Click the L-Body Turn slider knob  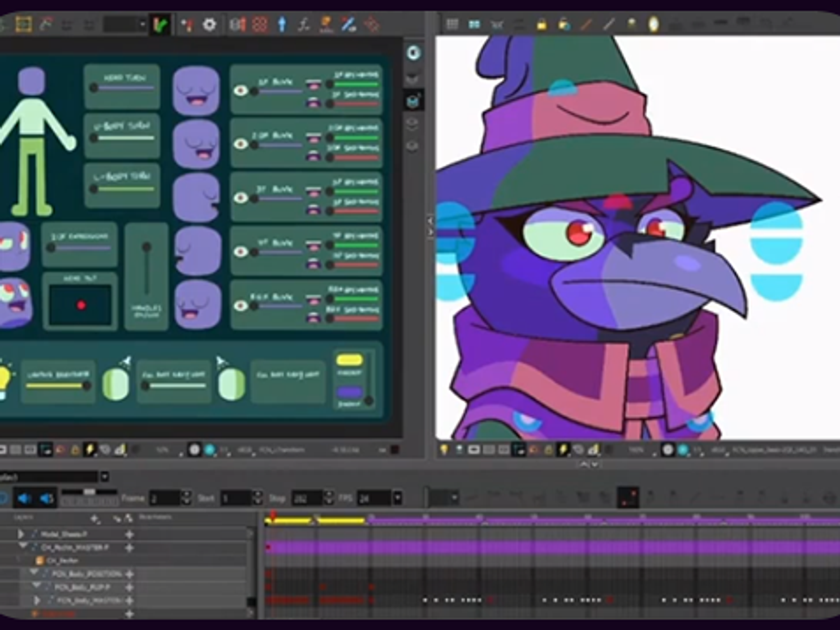[94, 189]
